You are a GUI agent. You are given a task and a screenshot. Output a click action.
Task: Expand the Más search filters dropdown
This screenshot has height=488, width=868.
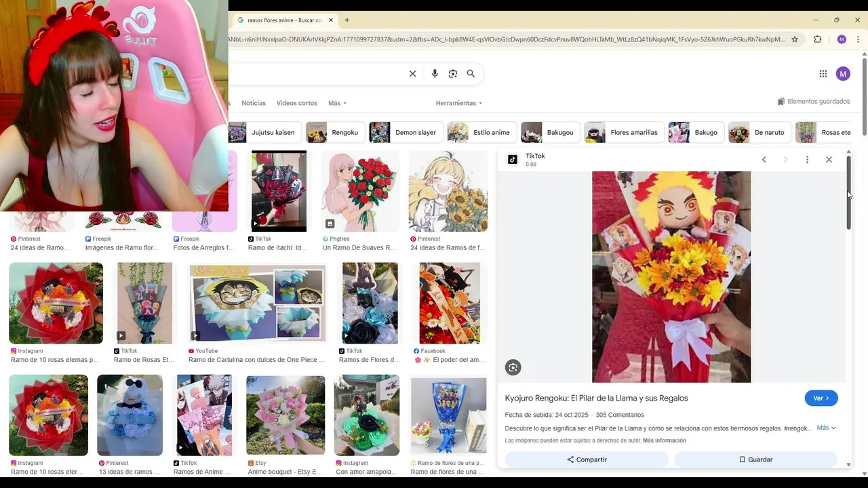coord(337,103)
